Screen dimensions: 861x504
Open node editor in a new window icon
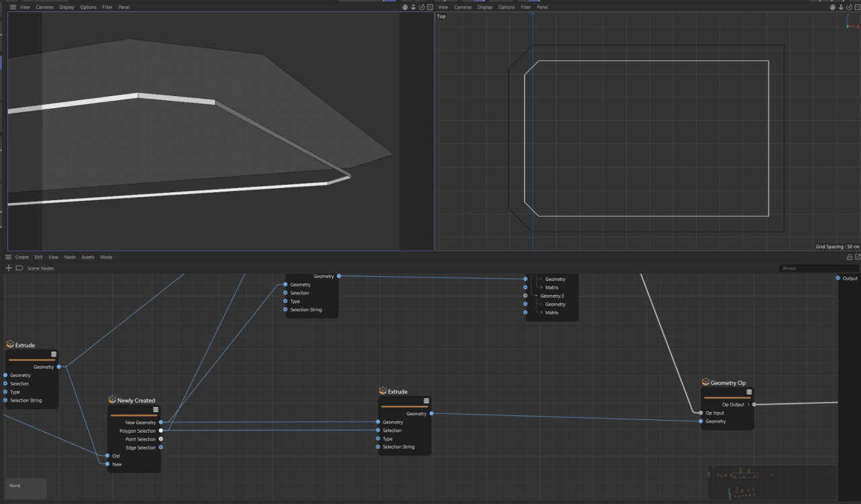point(858,257)
